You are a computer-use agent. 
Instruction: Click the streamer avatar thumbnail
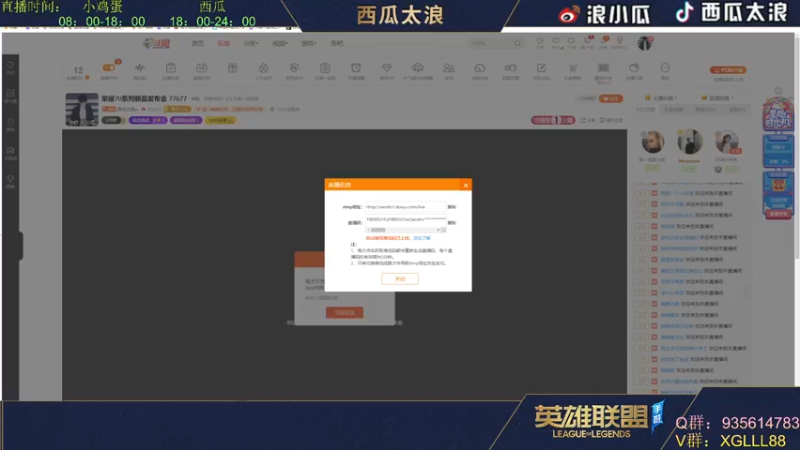82,109
